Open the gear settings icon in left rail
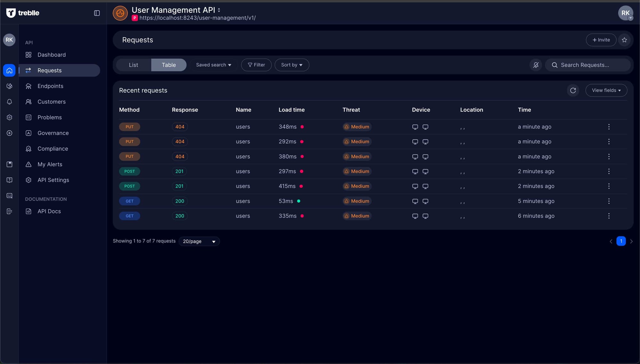 [9, 117]
